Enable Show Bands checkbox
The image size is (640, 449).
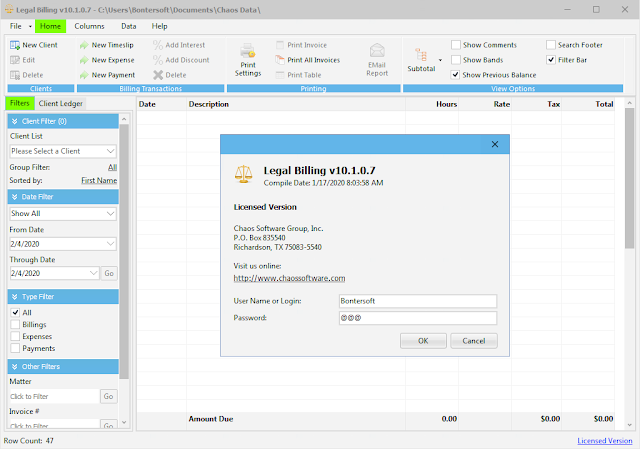[456, 60]
